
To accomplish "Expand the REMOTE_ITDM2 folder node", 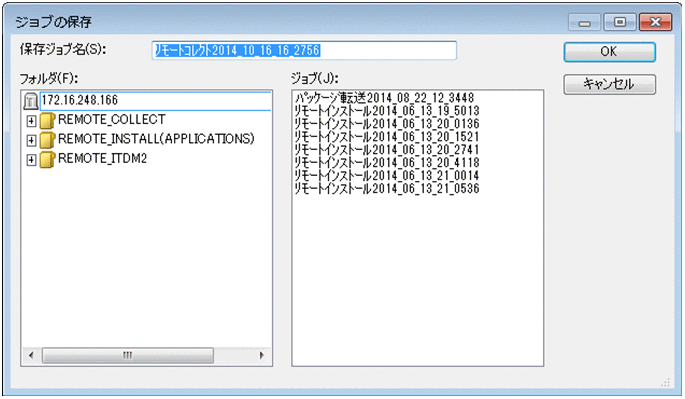I will [31, 160].
